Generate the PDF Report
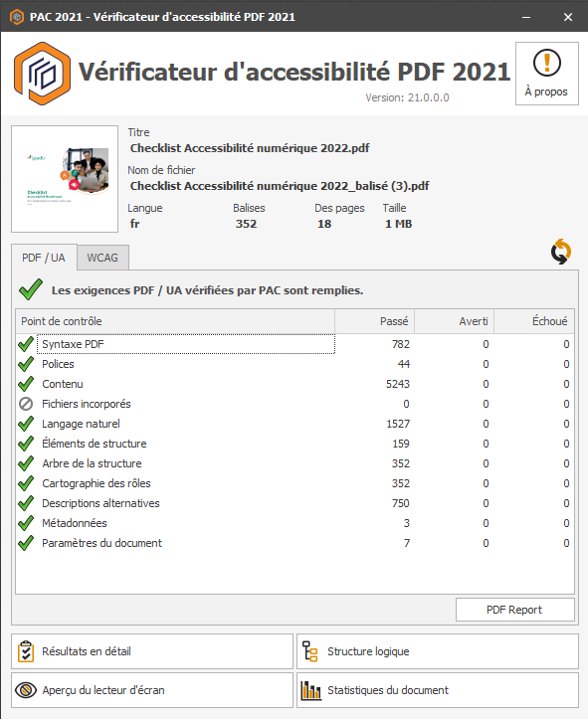Screen dimensions: 588x719 [514, 610]
